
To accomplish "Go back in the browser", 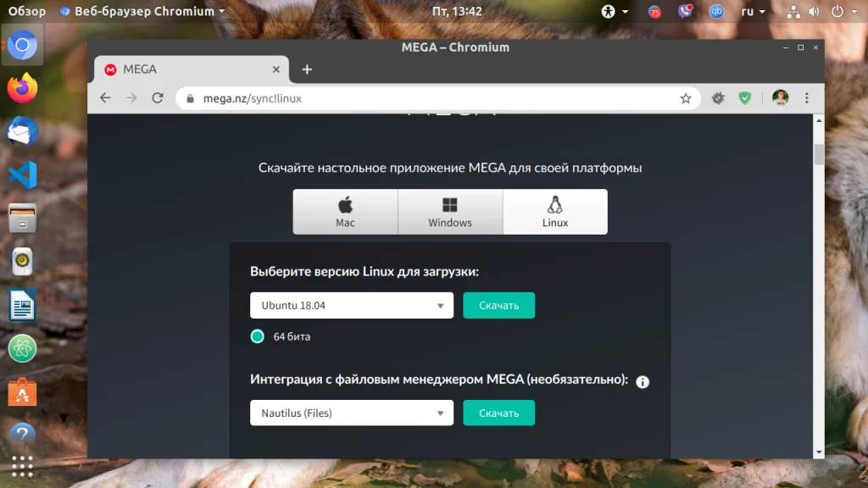I will (105, 98).
